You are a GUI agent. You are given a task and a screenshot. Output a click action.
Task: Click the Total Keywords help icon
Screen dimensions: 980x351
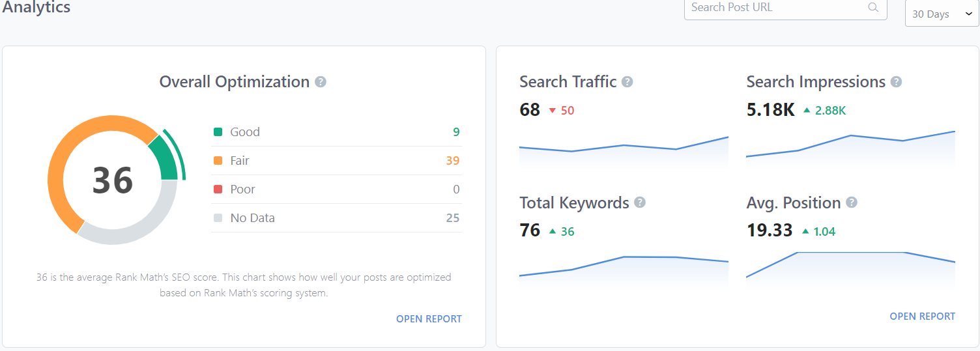640,203
